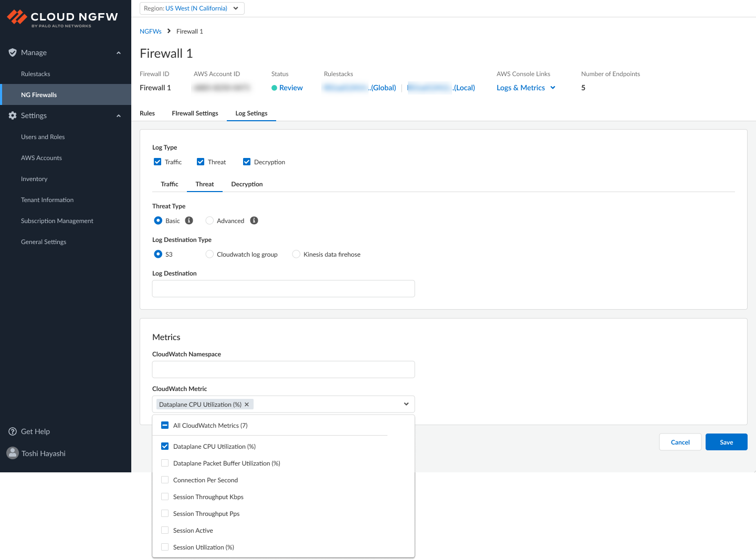Click the info icon next to Basic threat type
Screen dimensions: 756x560
(189, 220)
